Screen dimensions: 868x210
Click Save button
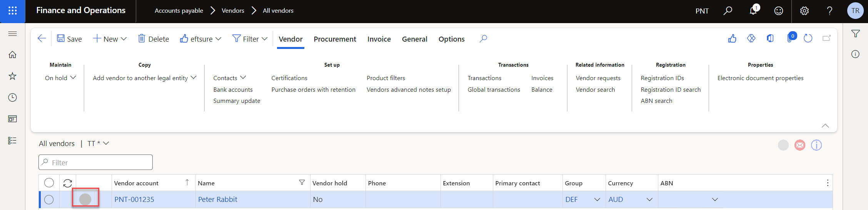pos(69,39)
